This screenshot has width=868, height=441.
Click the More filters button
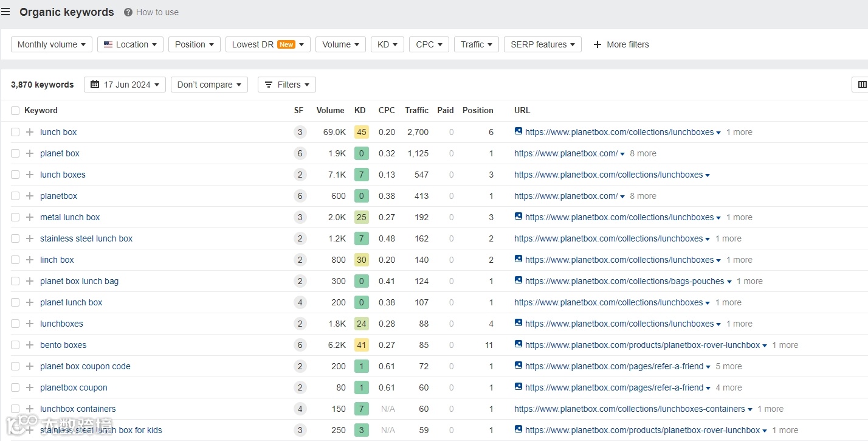point(621,44)
